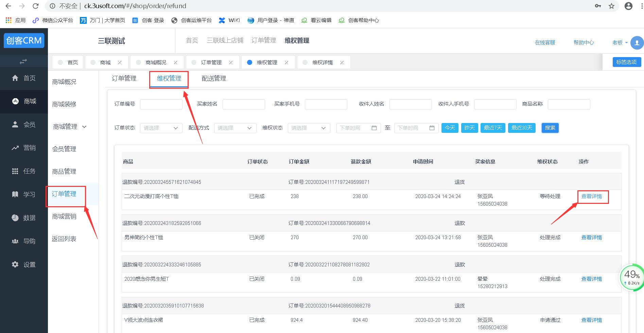This screenshot has width=644, height=333.
Task: Open 数据 in the dark sidebar
Action: (x=24, y=218)
